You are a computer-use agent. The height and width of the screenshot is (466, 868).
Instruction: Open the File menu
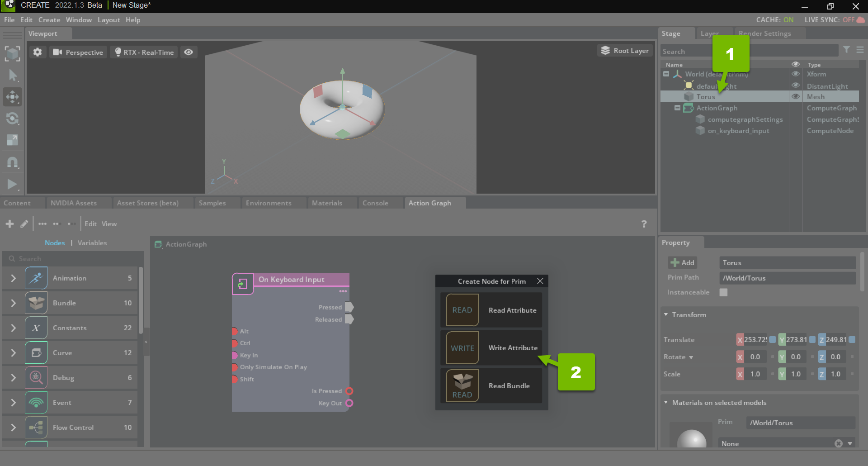[9, 20]
